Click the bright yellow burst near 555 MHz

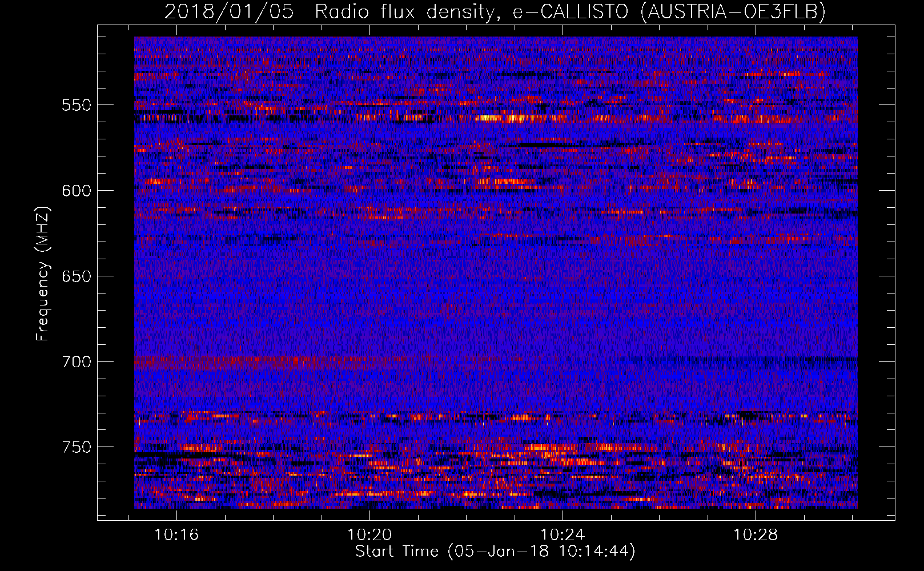(x=503, y=118)
